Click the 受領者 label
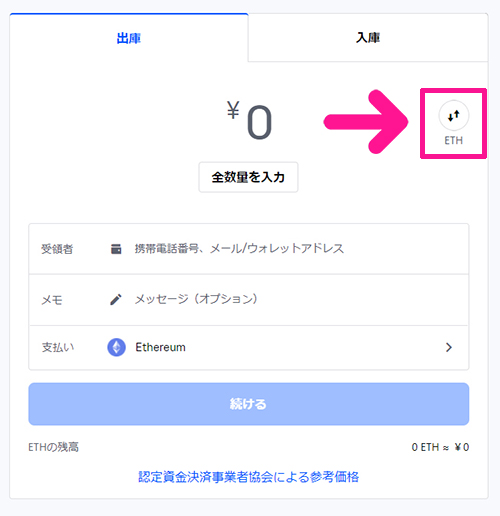The width and height of the screenshot is (500, 516). [x=57, y=249]
